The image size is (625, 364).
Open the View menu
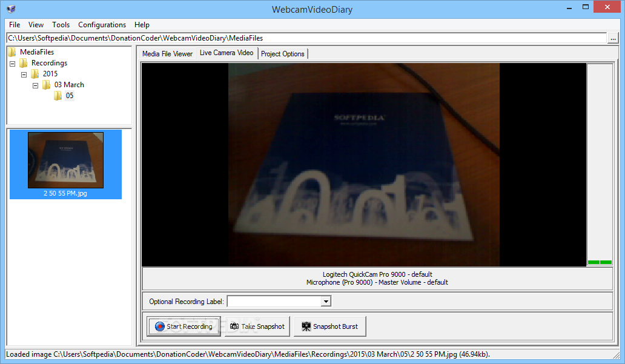pos(36,25)
